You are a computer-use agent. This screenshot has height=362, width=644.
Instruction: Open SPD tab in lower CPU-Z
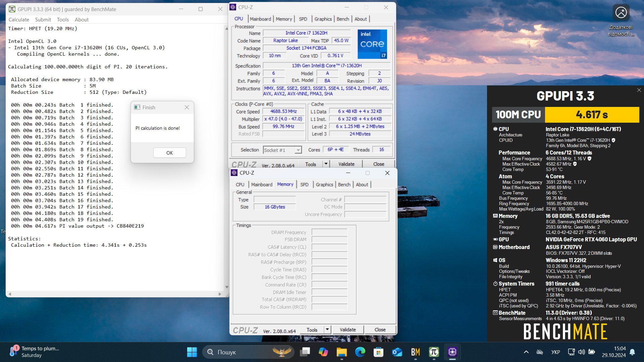[304, 185]
